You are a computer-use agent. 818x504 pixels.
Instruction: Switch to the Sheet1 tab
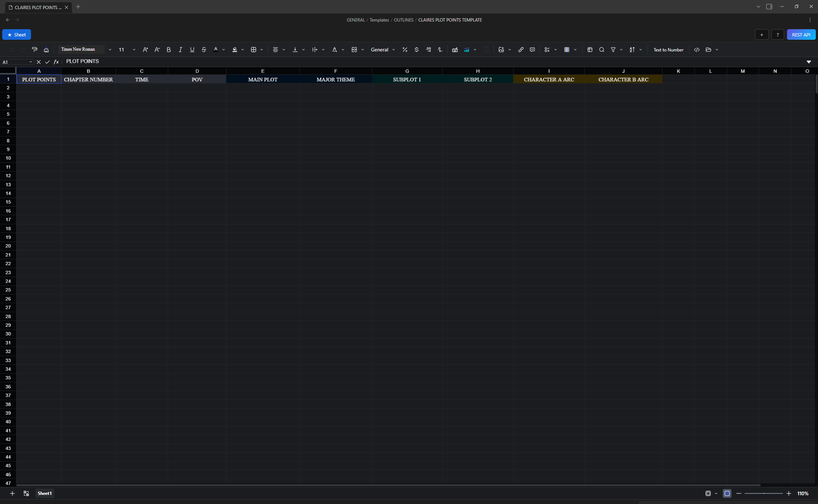45,493
